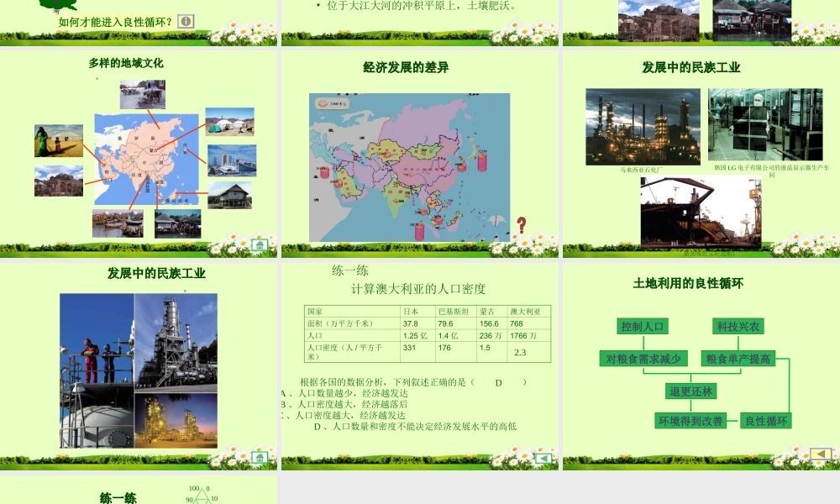Click the modern city buildings photo

(x=232, y=160)
